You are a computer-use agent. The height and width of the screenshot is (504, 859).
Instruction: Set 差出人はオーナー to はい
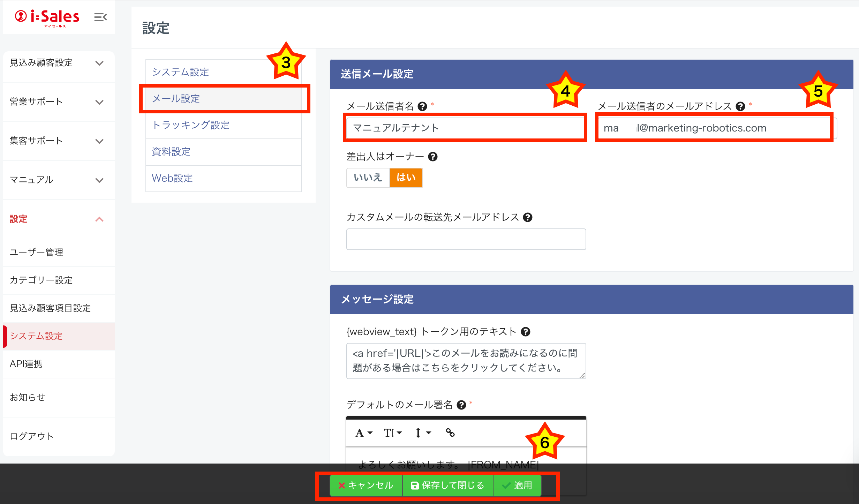(406, 178)
